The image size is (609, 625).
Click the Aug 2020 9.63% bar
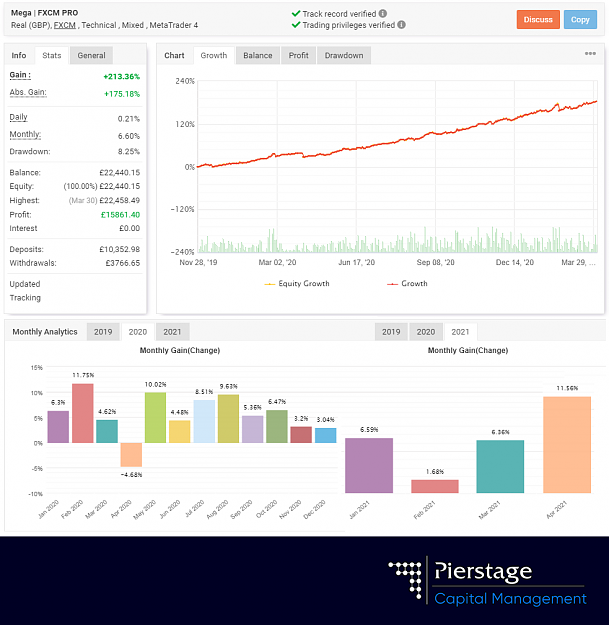[228, 419]
